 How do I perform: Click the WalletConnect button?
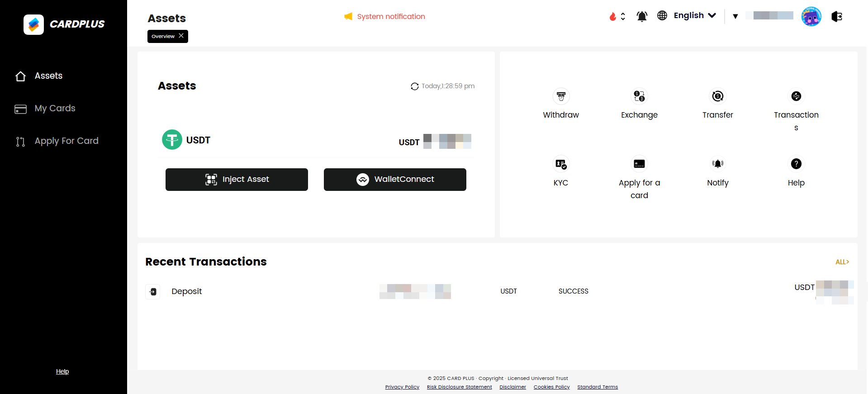coord(395,180)
